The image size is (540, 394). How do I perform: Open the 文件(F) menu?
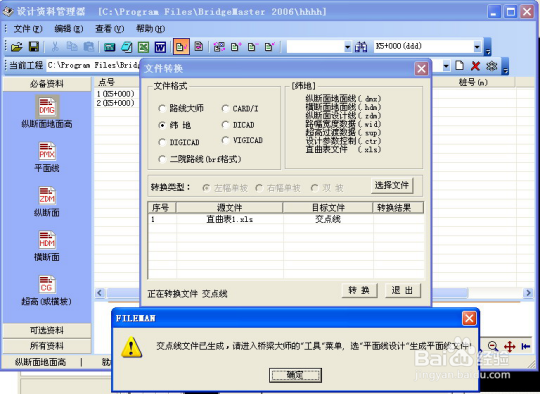(x=28, y=29)
